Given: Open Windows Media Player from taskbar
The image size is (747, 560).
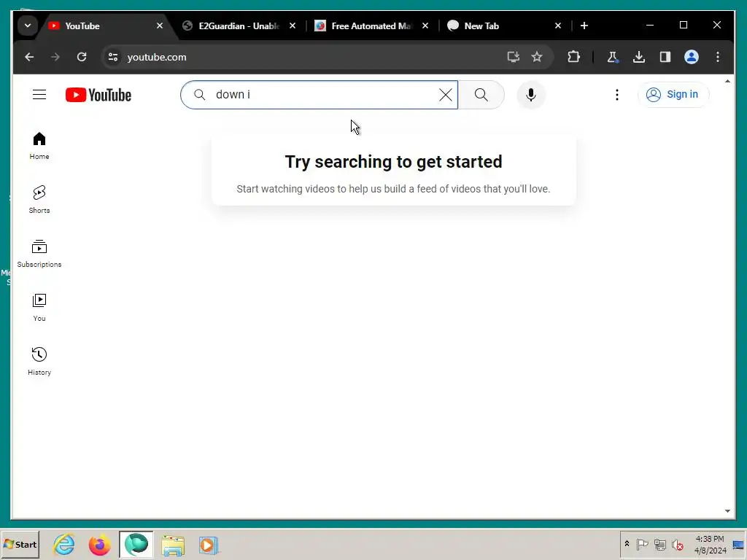Looking at the screenshot, I should [x=208, y=544].
